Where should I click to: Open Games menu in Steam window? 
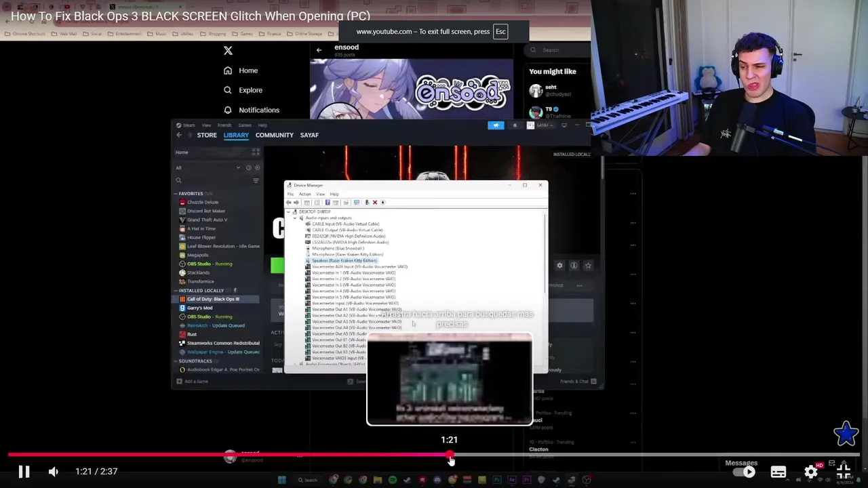pos(245,125)
